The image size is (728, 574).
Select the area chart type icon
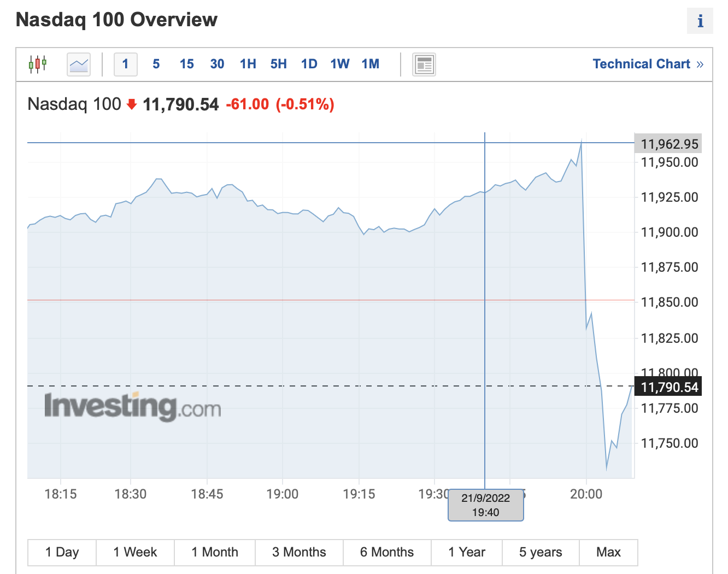pyautogui.click(x=79, y=65)
